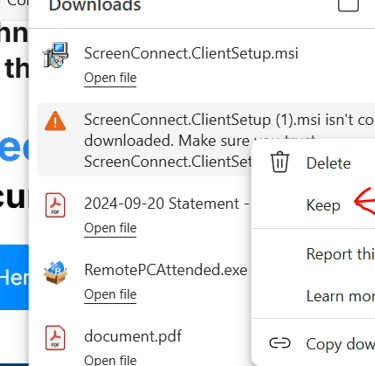Click the orange warning triangle icon
This screenshot has width=375, height=366.
click(x=55, y=121)
